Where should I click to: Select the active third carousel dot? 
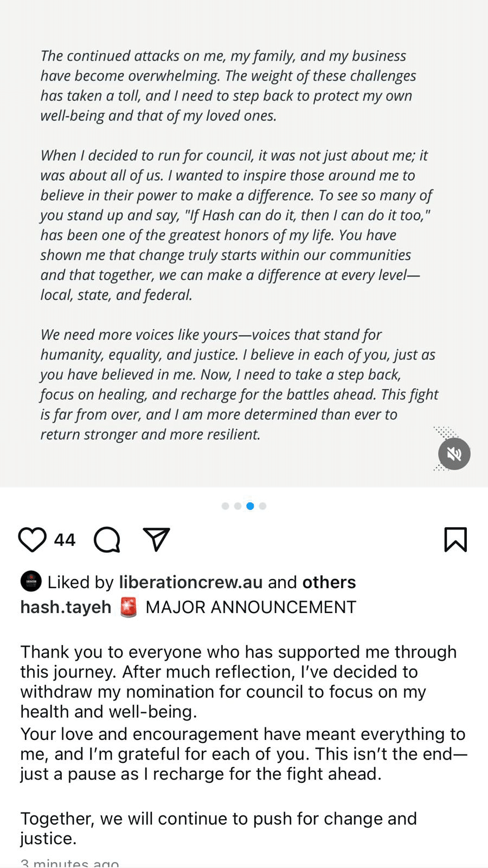tap(250, 506)
